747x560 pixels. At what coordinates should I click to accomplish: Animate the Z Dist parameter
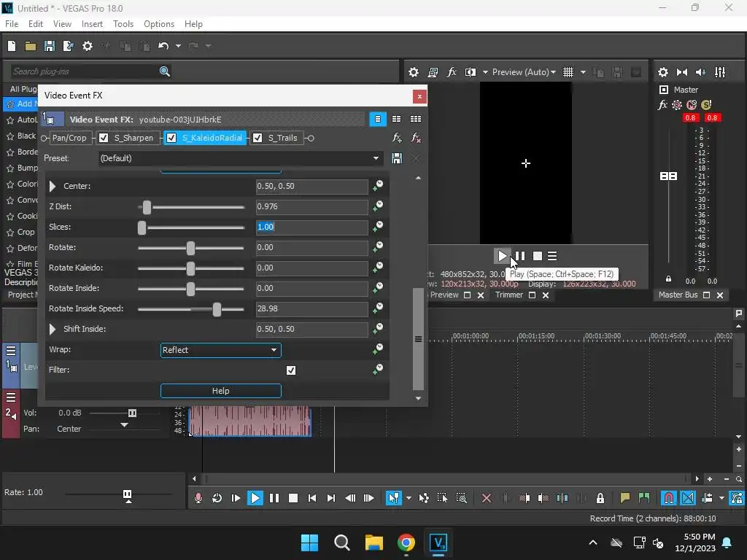pos(378,206)
